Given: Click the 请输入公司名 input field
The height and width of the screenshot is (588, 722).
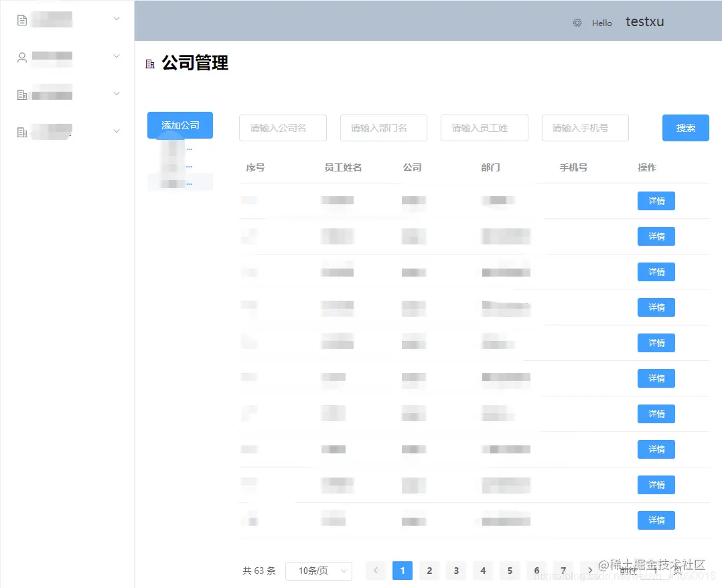Looking at the screenshot, I should [283, 128].
